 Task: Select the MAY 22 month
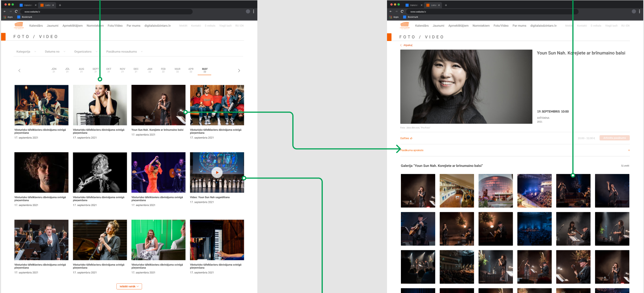click(x=205, y=70)
